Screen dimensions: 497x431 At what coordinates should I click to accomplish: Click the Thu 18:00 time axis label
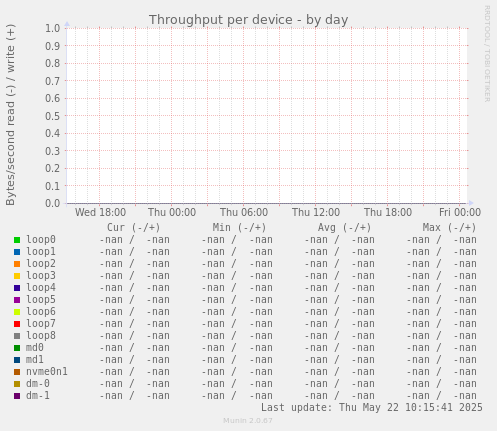388,212
